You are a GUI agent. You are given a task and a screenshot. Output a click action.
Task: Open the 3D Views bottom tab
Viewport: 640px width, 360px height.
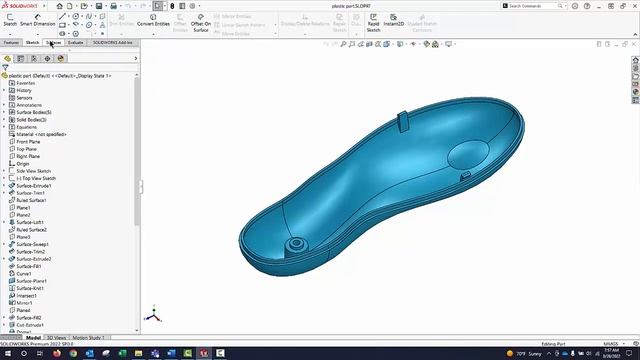[56, 338]
